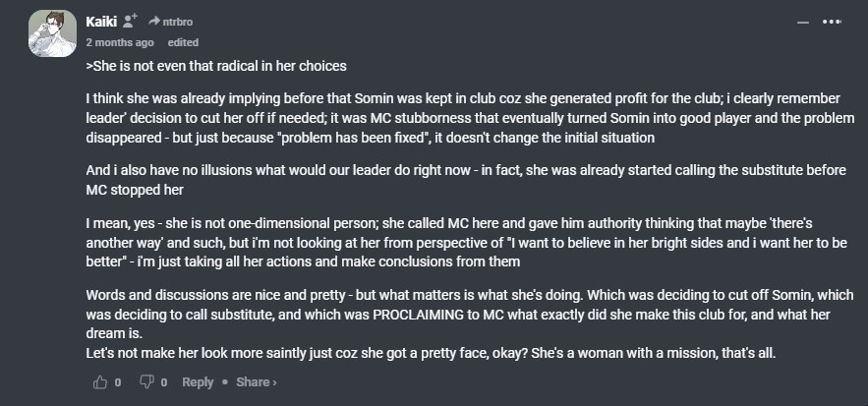Click the downvote thumbs-down icon

pyautogui.click(x=146, y=382)
